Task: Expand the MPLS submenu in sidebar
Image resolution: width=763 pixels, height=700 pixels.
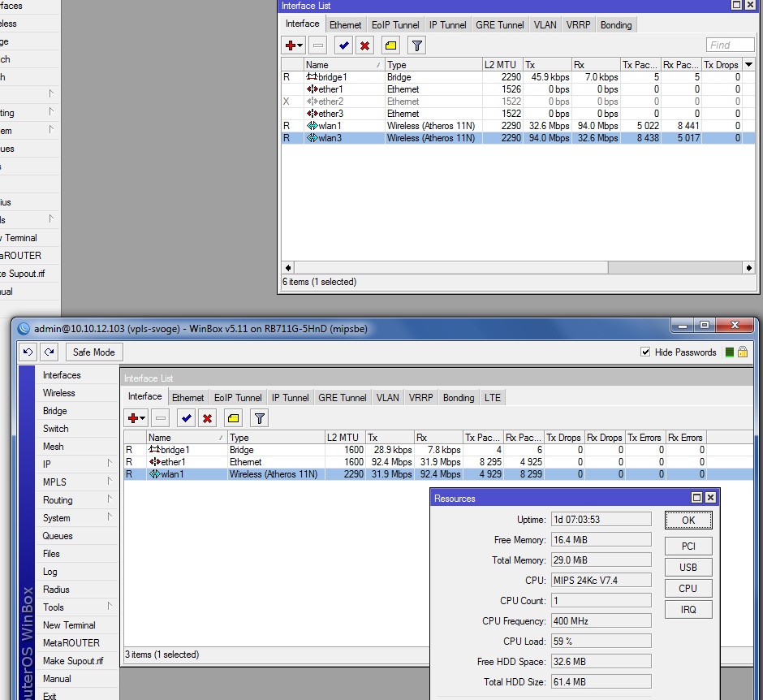Action: (109, 482)
